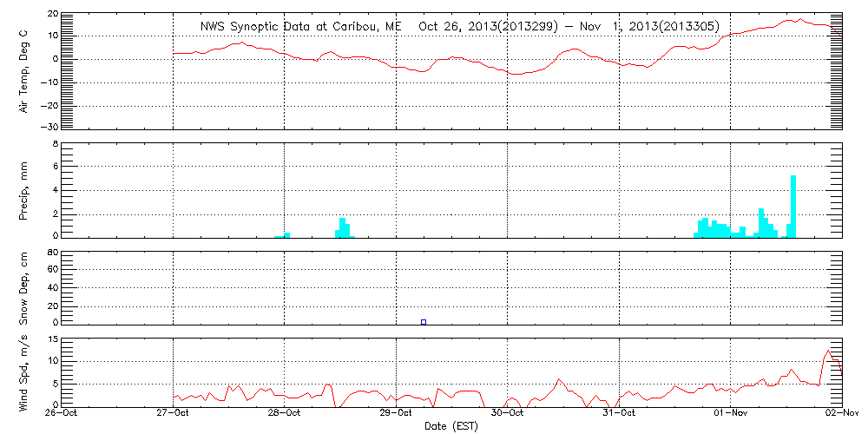868x434 pixels.
Task: Click the 02-Nov date tick label
Action: (x=841, y=414)
